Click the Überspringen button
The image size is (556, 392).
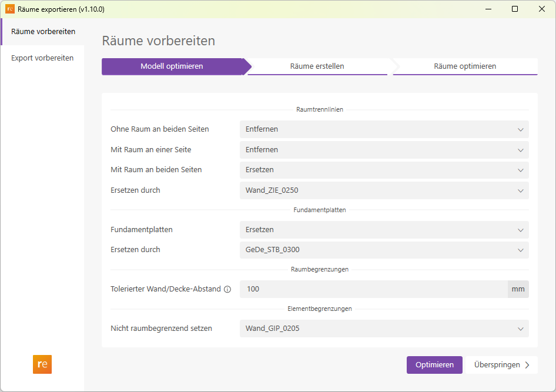pos(501,364)
